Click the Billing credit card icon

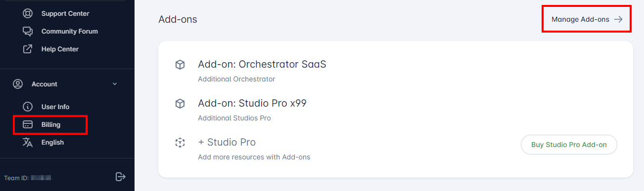pyautogui.click(x=28, y=124)
